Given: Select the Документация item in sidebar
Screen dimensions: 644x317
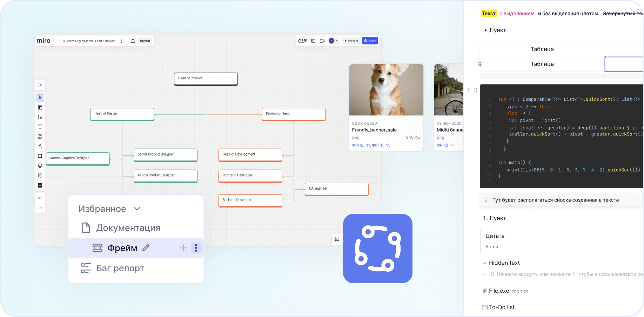Looking at the screenshot, I should pyautogui.click(x=121, y=228).
